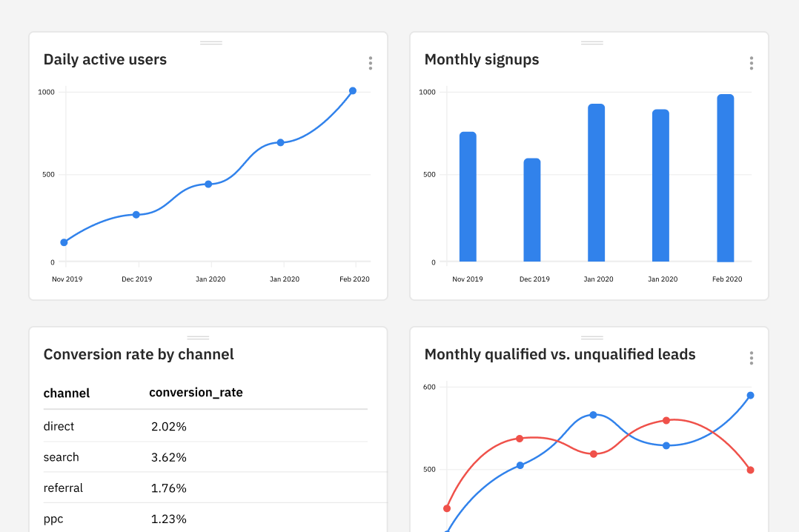The width and height of the screenshot is (799, 532).
Task: Click the 500 y-axis label in Daily active users
Action: [48, 175]
